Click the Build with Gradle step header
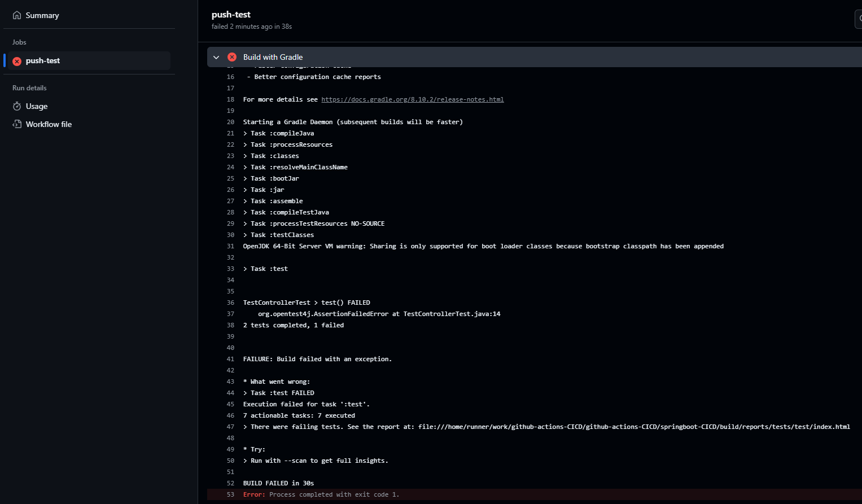Image resolution: width=862 pixels, height=504 pixels. click(x=535, y=57)
